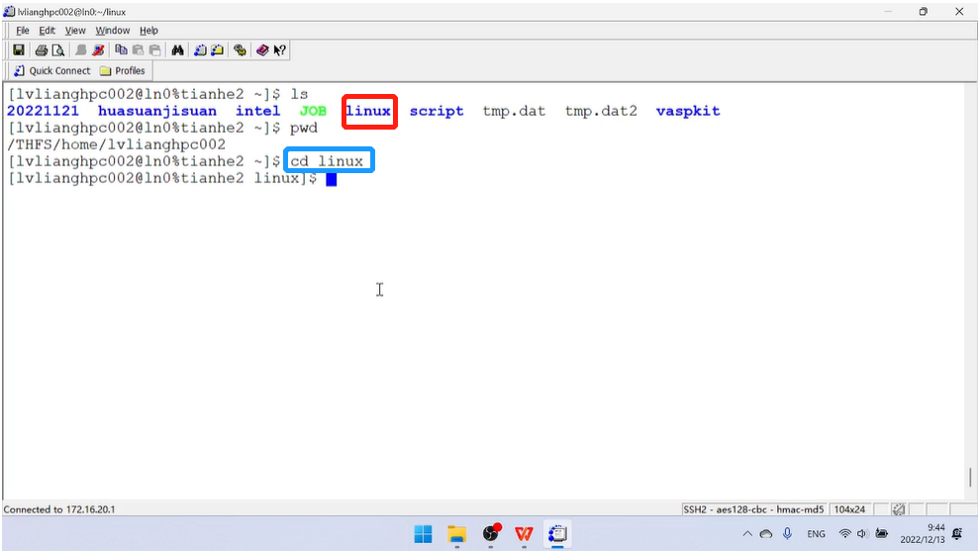Click the Quick Connect button

(52, 70)
